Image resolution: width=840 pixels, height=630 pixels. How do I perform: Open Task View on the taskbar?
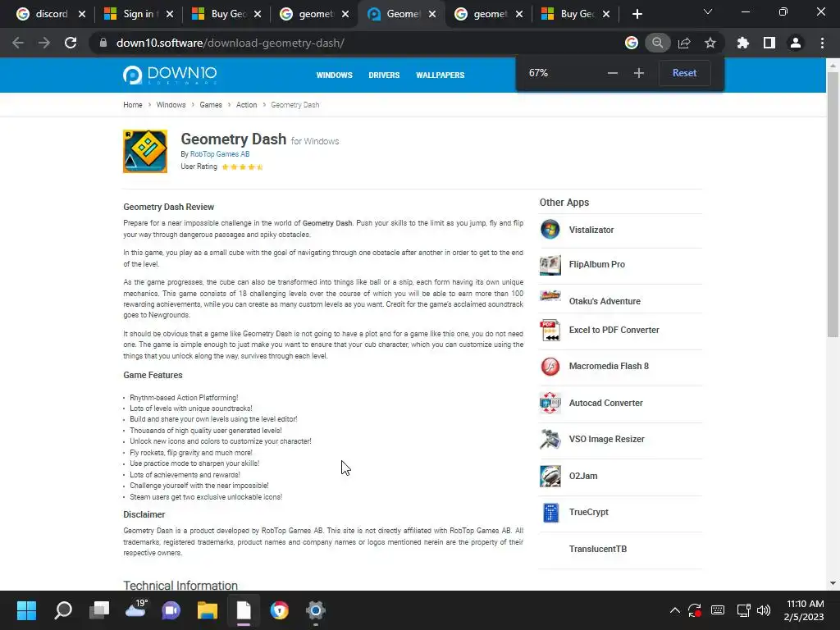click(99, 610)
